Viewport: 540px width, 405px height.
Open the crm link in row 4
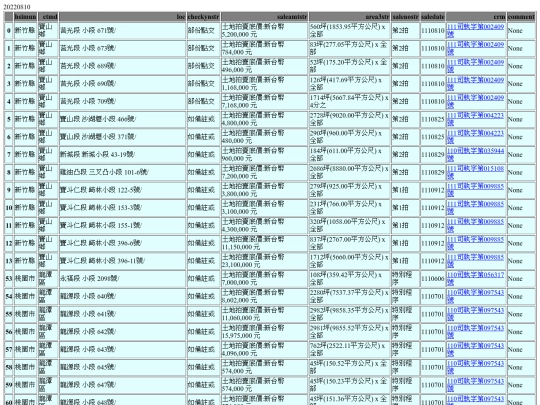click(475, 101)
